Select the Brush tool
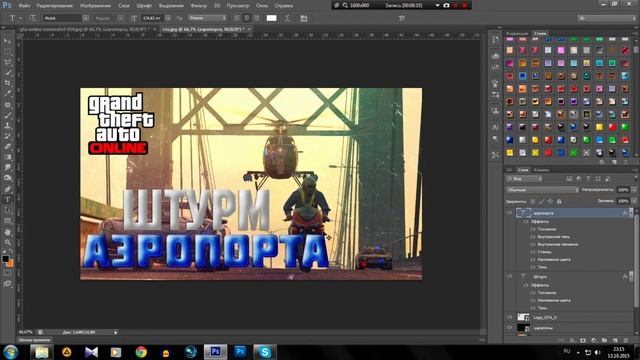The image size is (640, 360). pos(7,115)
